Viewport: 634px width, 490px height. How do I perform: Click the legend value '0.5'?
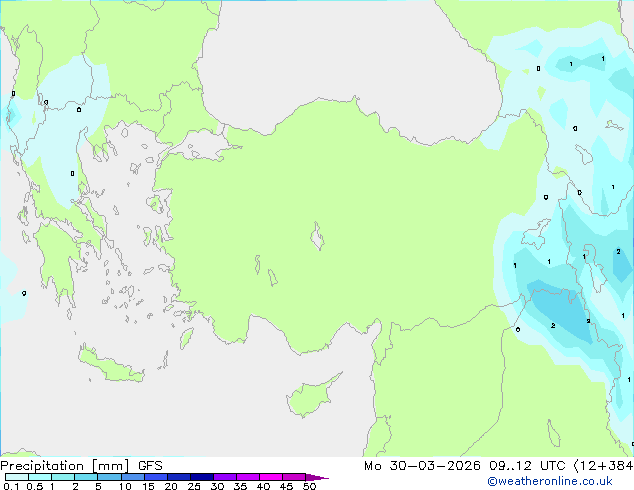[34, 486]
